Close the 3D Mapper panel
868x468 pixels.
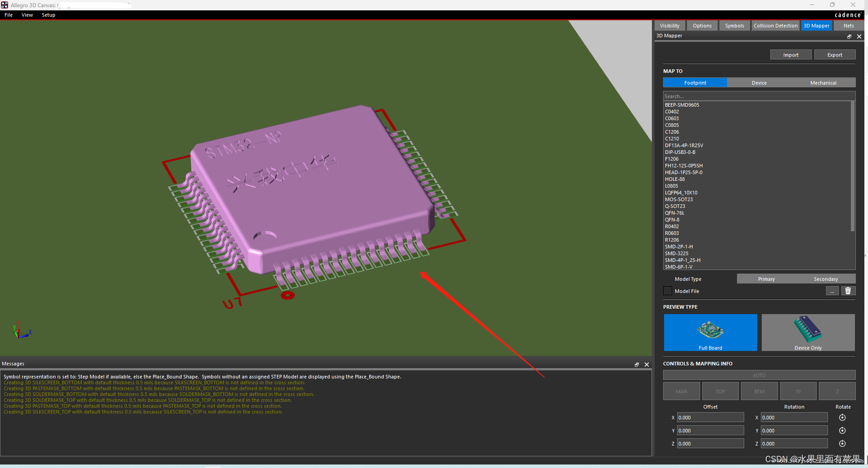pos(859,36)
